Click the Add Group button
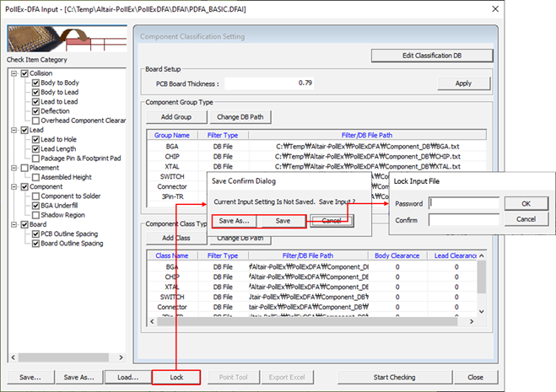This screenshot has height=392, width=556. pyautogui.click(x=175, y=116)
